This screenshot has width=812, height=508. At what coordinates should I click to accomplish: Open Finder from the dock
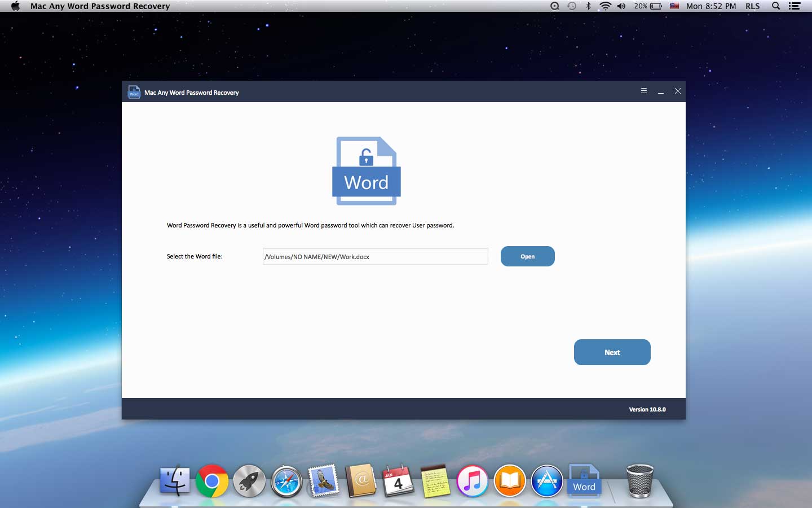174,481
